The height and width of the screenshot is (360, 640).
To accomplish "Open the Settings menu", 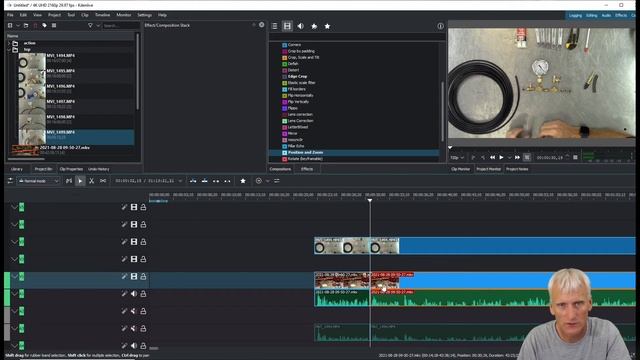I will click(144, 15).
